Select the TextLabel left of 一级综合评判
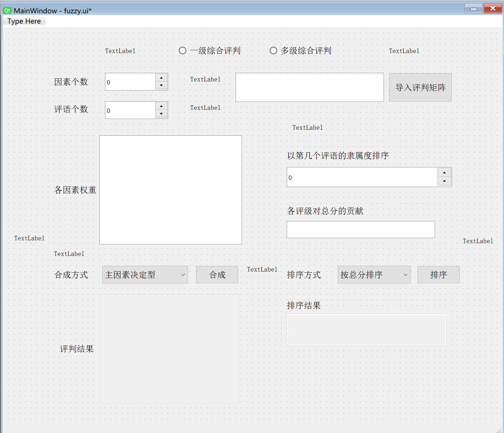Screen dimensions: 504x433 pyautogui.click(x=120, y=51)
